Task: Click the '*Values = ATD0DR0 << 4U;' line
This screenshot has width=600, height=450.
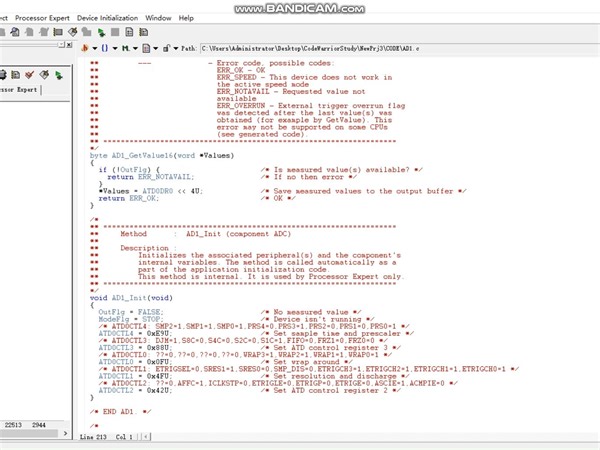Action: coord(151,191)
